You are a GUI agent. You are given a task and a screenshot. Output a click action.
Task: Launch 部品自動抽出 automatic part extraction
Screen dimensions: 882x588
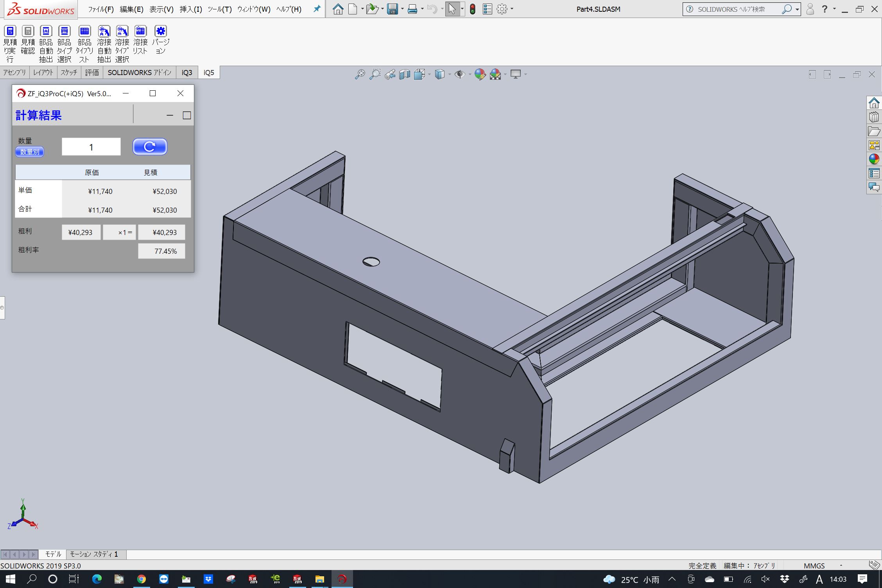coord(46,30)
